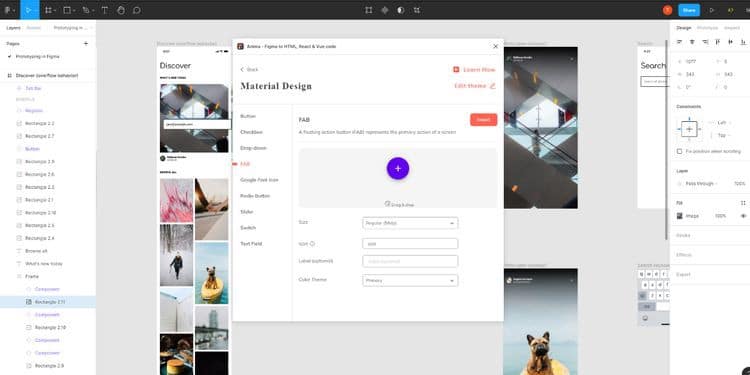Open the Figma main menu icon
750x375 pixels.
point(8,10)
